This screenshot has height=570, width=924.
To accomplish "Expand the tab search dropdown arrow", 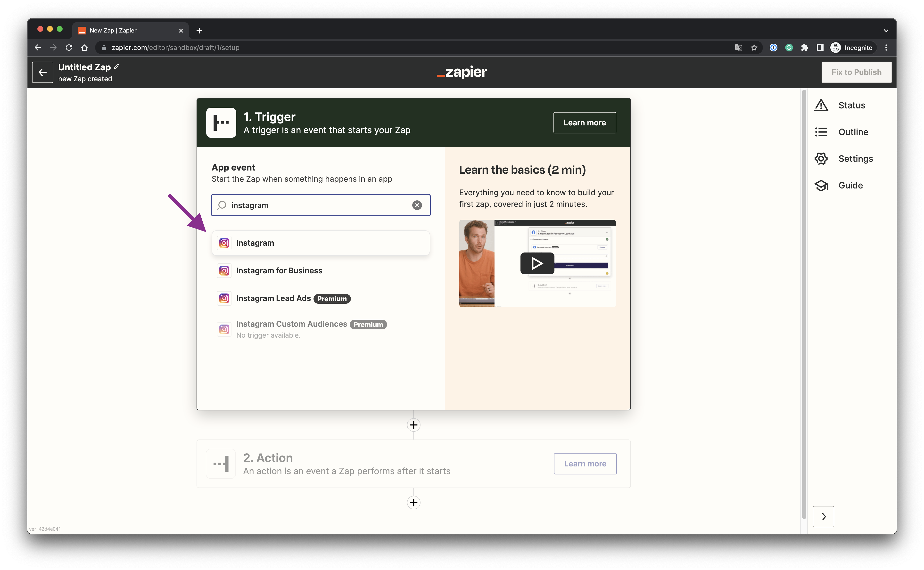I will click(x=886, y=31).
